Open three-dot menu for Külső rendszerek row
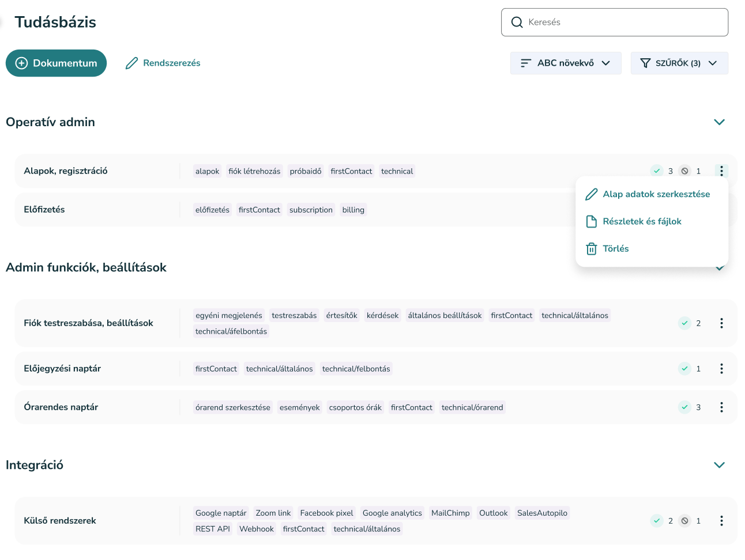The height and width of the screenshot is (560, 745). (x=721, y=521)
